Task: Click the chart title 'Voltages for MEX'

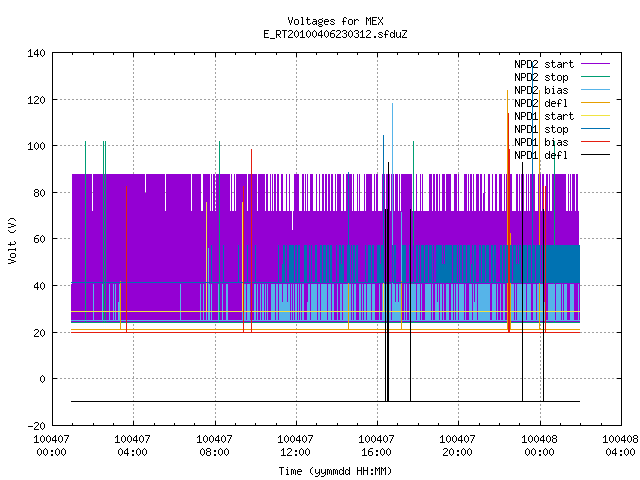Action: pyautogui.click(x=335, y=21)
